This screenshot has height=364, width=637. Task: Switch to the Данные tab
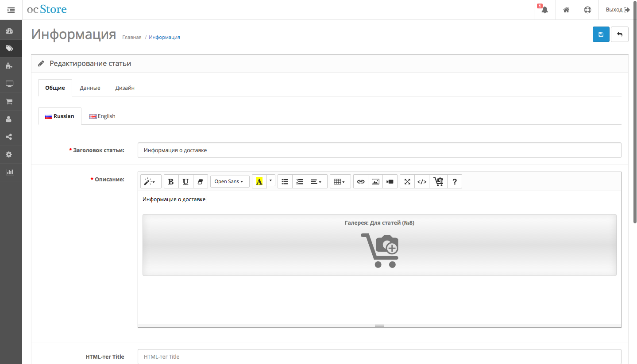tap(90, 88)
